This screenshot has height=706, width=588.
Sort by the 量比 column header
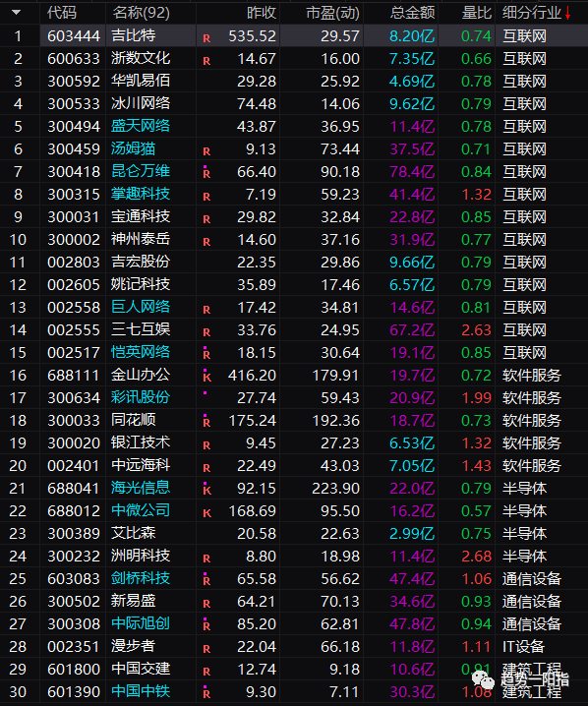476,13
